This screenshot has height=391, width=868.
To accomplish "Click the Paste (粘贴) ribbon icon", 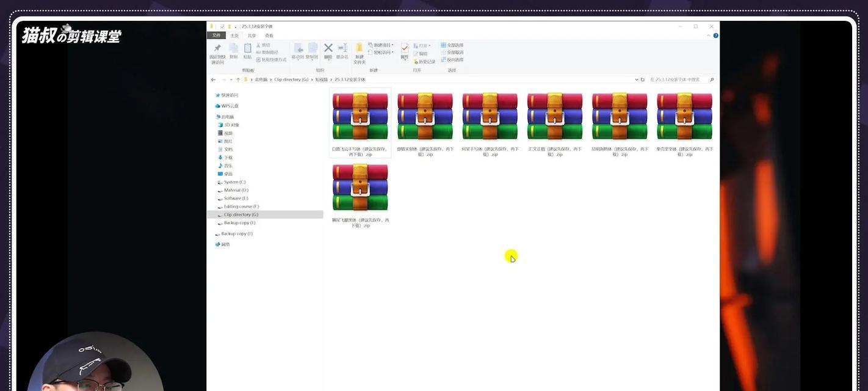I will (x=247, y=48).
